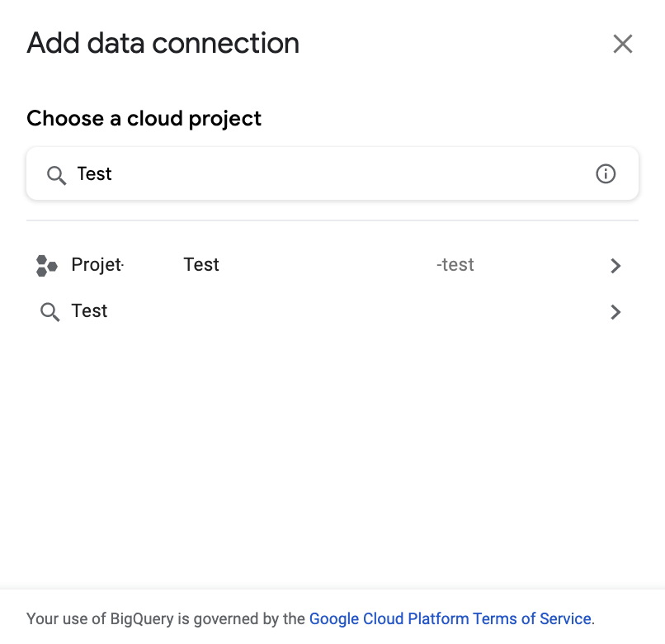
Task: Click the info icon in search box
Action: tap(606, 174)
